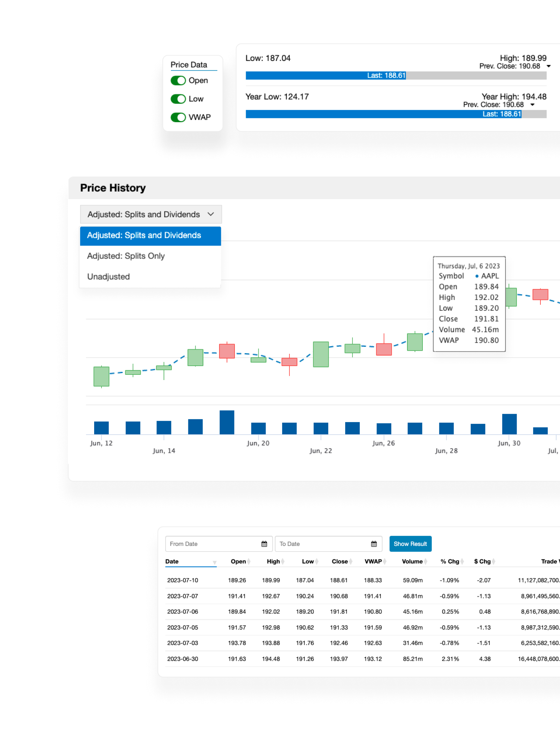The image size is (560, 744).
Task: Click the sort arrows beside VWAP column
Action: [385, 561]
